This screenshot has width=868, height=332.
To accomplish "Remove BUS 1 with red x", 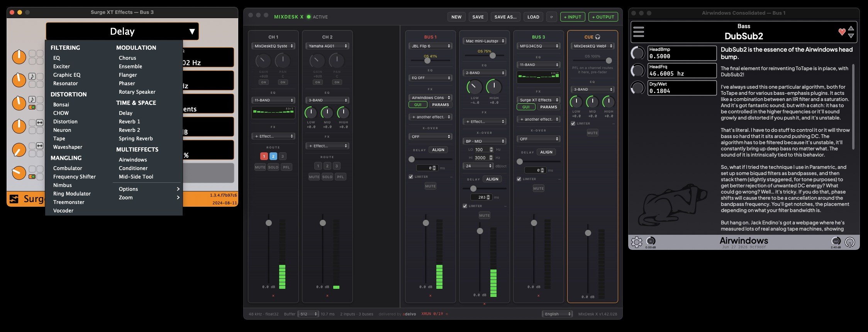I will click(430, 296).
